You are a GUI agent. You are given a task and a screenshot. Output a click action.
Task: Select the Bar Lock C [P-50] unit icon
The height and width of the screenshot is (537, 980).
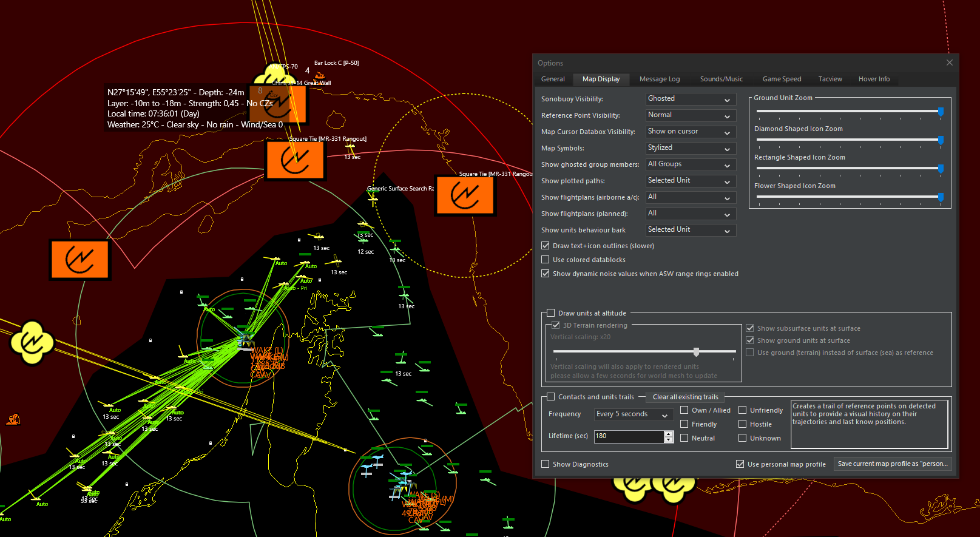click(320, 75)
